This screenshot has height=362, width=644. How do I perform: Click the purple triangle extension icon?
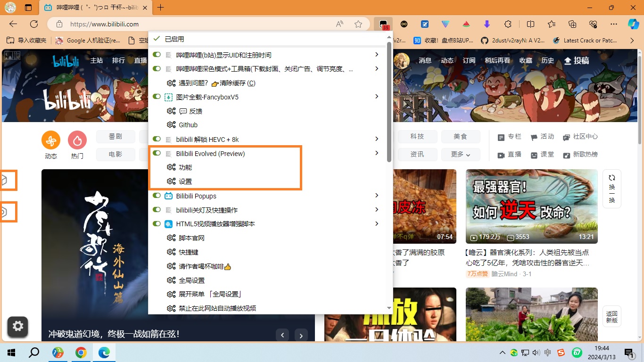(446, 24)
